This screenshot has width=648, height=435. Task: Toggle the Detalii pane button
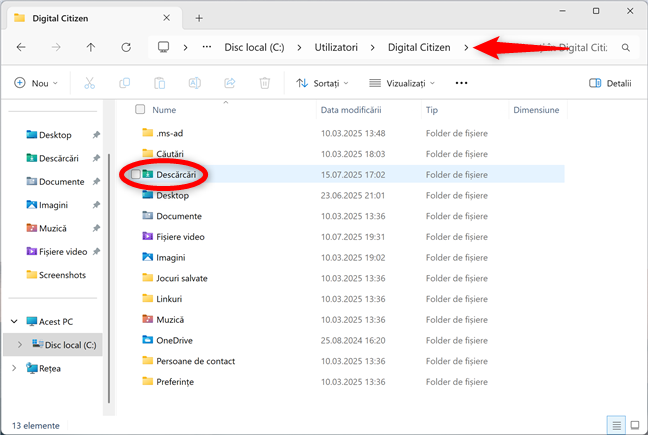pyautogui.click(x=610, y=84)
